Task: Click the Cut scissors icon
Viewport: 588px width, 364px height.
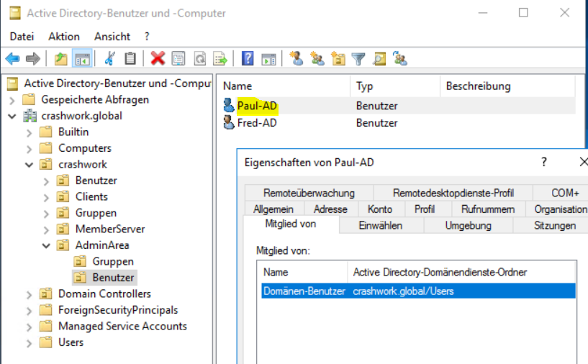Action: click(109, 59)
